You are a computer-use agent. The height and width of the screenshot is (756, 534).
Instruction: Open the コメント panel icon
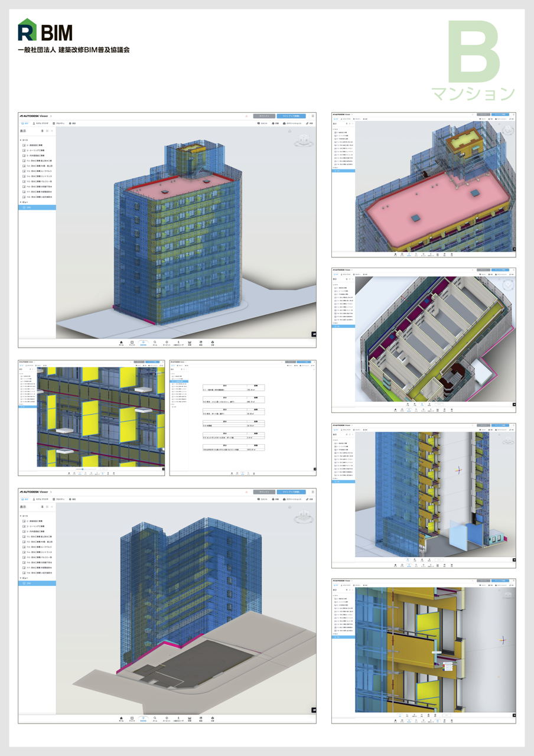(x=260, y=124)
